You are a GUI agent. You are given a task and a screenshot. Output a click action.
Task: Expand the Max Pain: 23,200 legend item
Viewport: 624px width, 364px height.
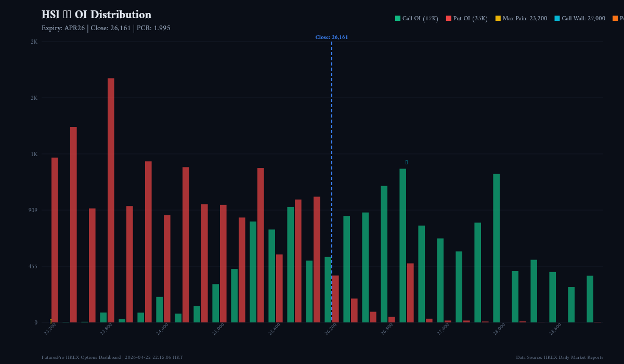(520, 18)
